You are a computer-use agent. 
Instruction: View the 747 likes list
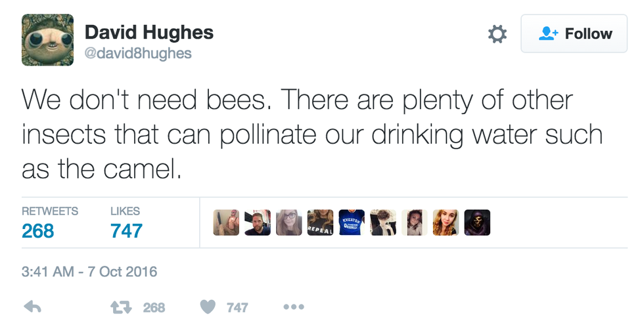pyautogui.click(x=126, y=230)
